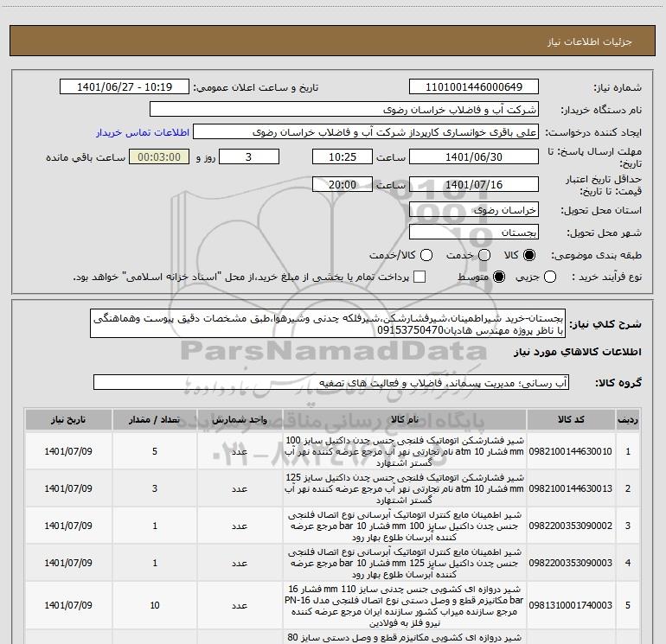Click quantity 10 in row 5

tap(155, 605)
